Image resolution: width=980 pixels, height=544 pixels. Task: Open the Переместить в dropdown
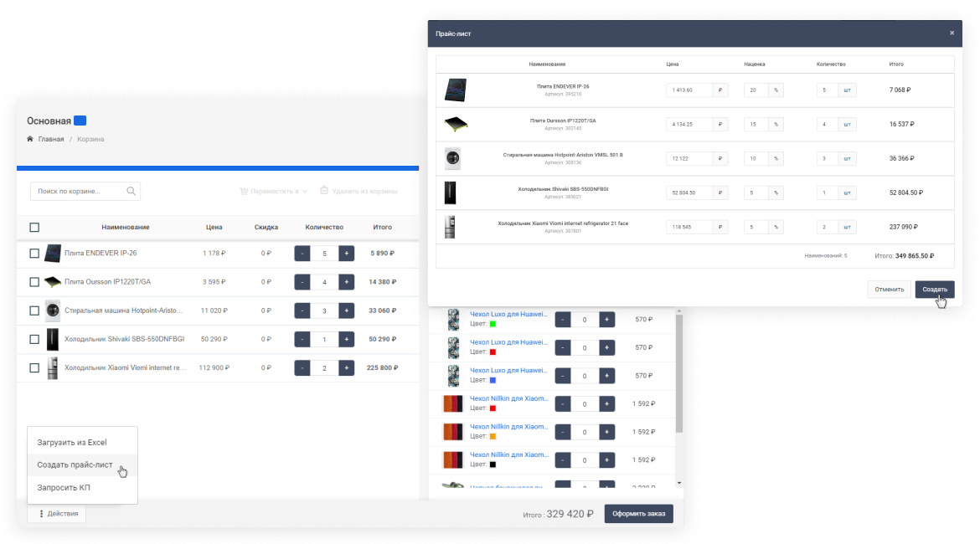click(x=274, y=191)
